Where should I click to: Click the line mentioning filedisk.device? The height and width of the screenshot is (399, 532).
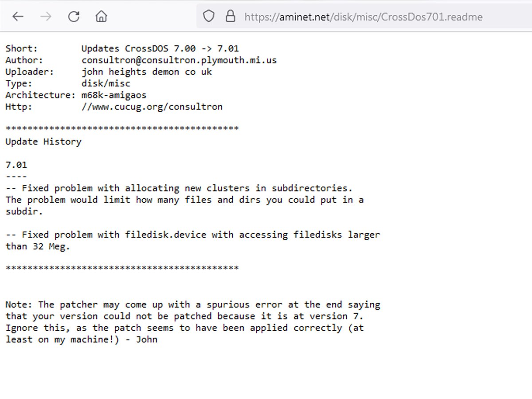(x=193, y=235)
